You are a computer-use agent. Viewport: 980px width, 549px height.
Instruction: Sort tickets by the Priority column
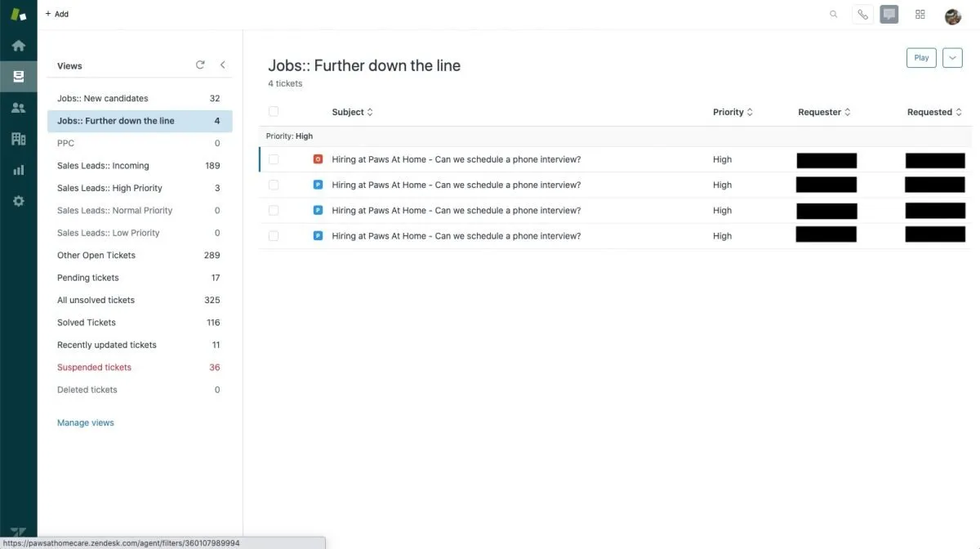731,111
